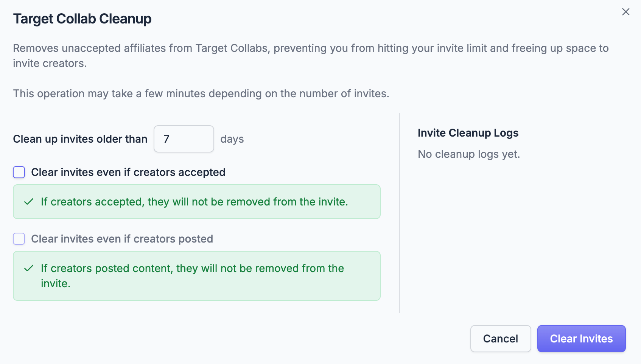Click the 'Invite Cleanup Logs' heading

pyautogui.click(x=468, y=133)
